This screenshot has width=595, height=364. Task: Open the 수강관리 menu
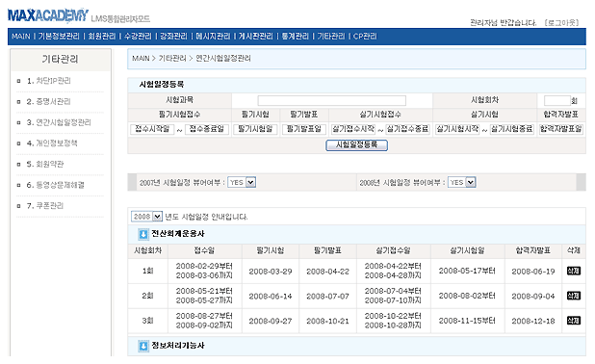coord(138,36)
